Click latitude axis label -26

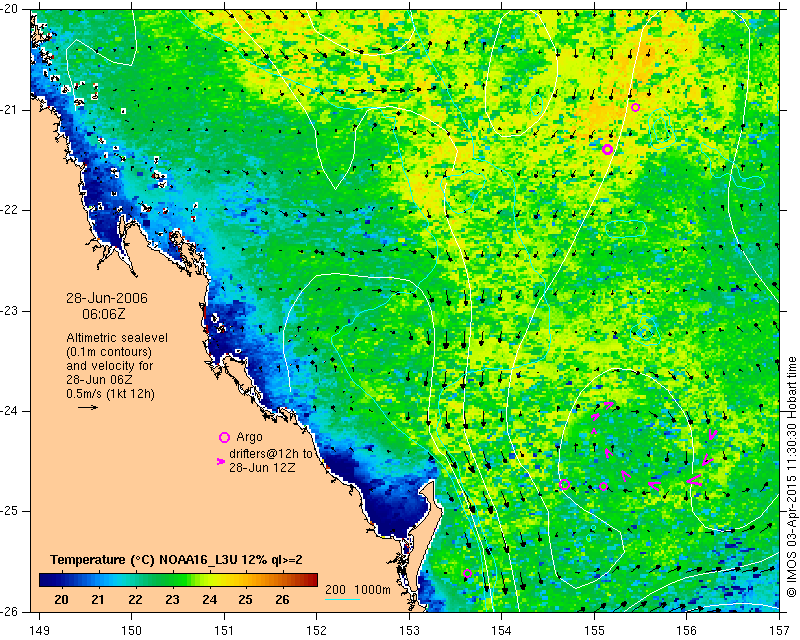(x=10, y=611)
